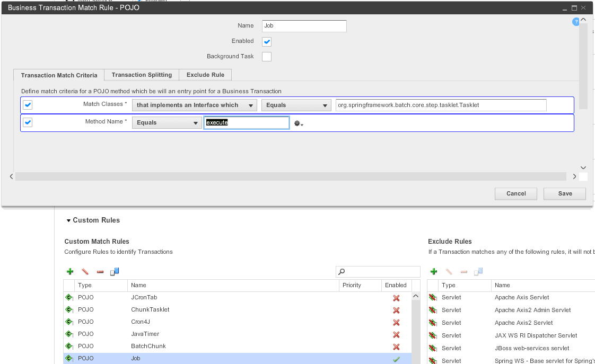The image size is (595, 364).
Task: Open the 'that implements an Interface which' dropdown
Action: (x=194, y=105)
